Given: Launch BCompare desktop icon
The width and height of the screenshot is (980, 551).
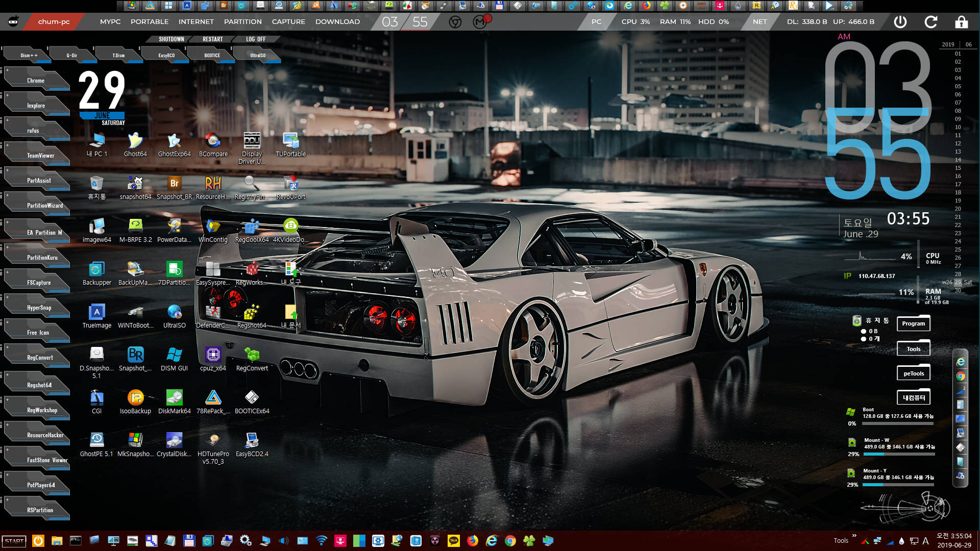Looking at the screenshot, I should [213, 144].
